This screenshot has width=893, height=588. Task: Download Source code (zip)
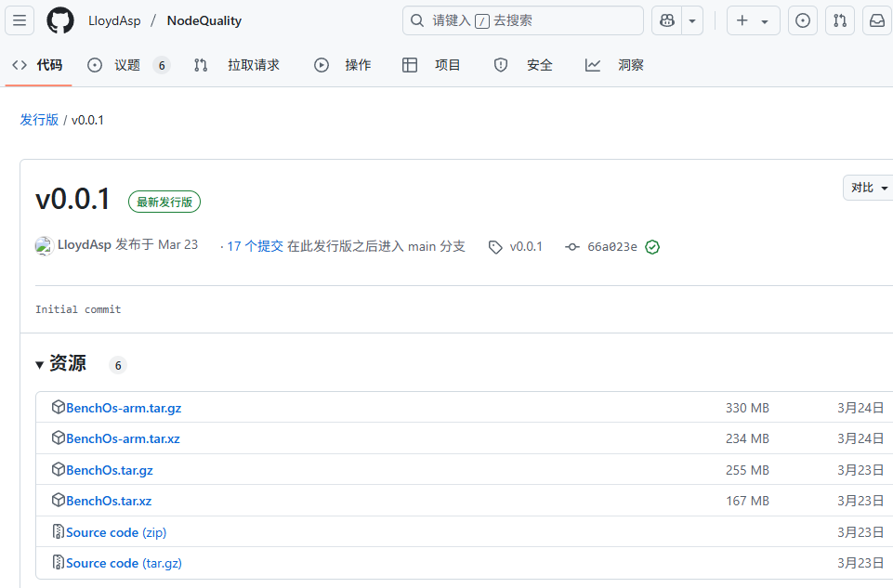coord(116,532)
